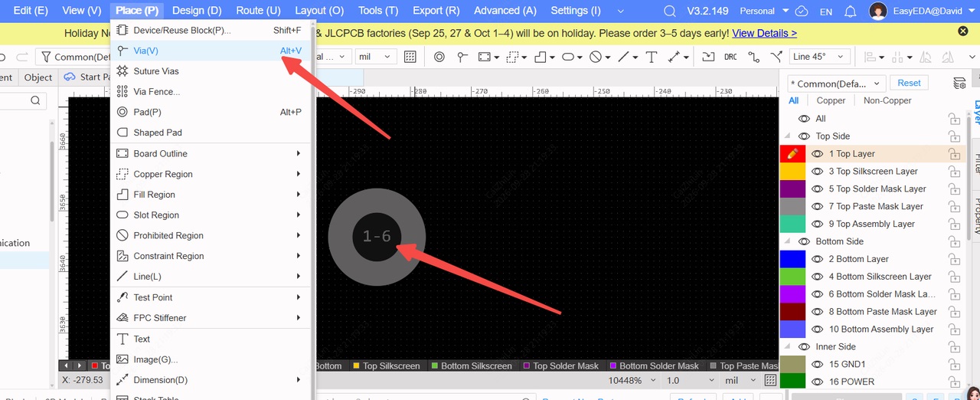
Task: Collapse the Inner Side layer group
Action: coord(787,346)
